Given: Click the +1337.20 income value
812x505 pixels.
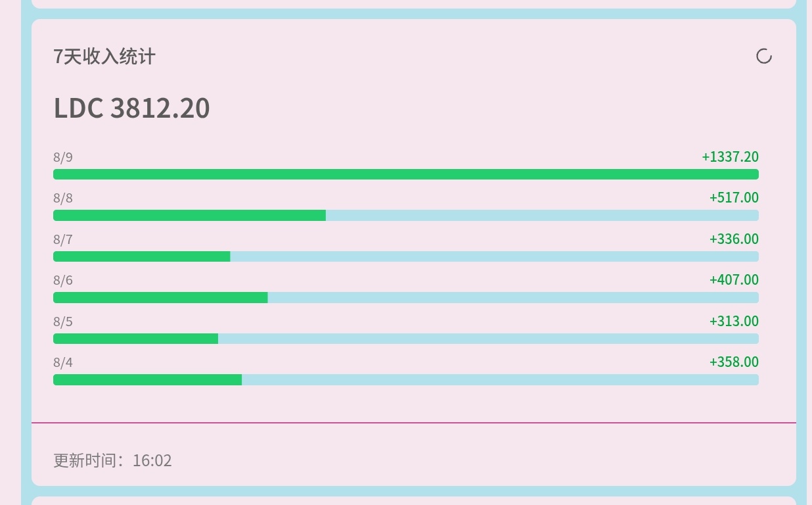Looking at the screenshot, I should (x=730, y=156).
